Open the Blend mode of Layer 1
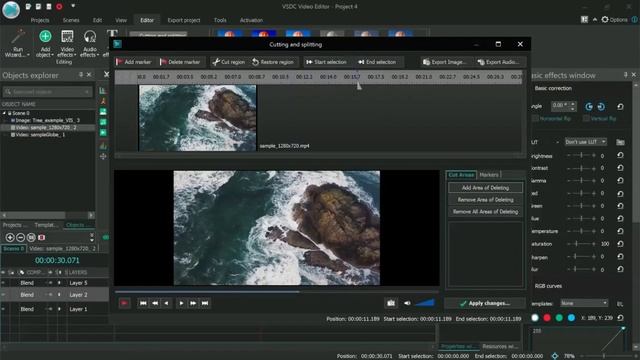640x360 pixels. coord(27,309)
